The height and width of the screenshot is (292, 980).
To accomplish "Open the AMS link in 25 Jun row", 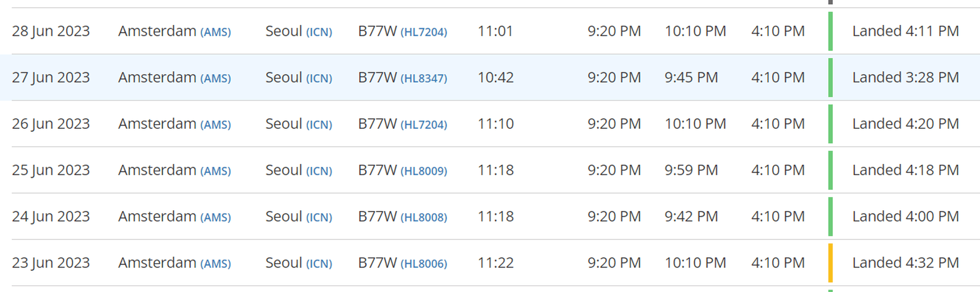I will [x=215, y=171].
